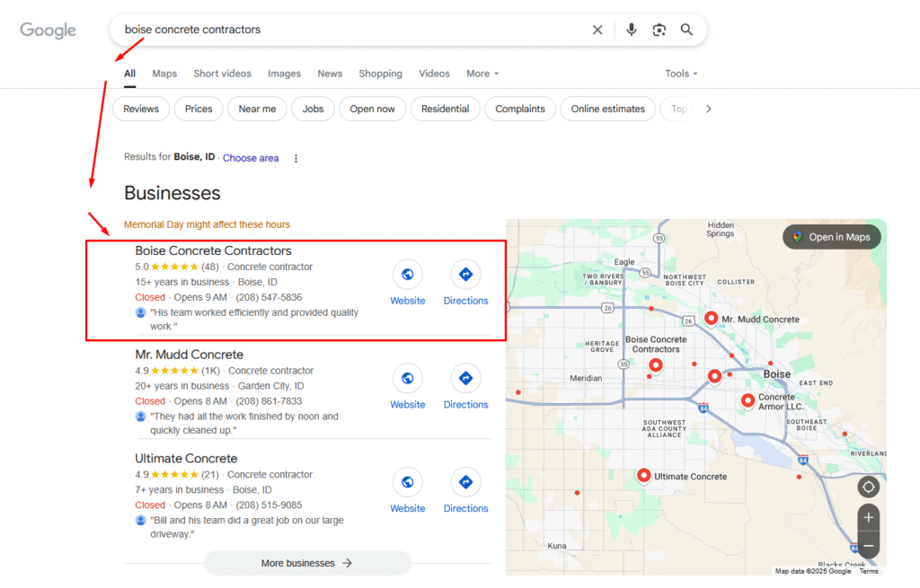Screen dimensions: 920x588
Task: Click the reviewer avatar beside Mr. Mudd review
Action: click(141, 417)
